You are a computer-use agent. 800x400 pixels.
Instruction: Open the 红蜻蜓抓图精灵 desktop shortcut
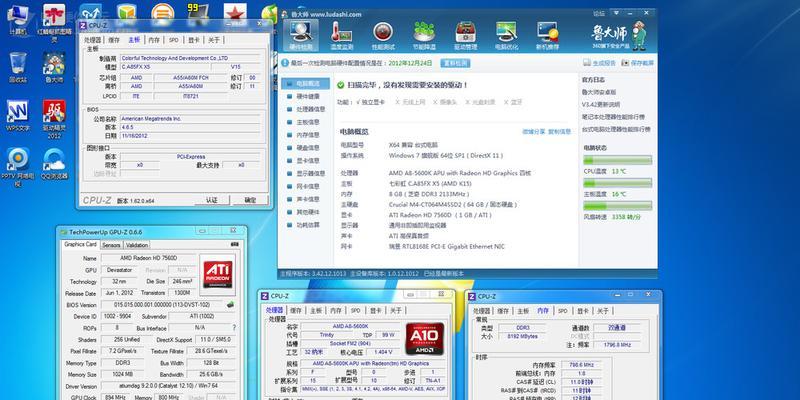click(x=54, y=22)
